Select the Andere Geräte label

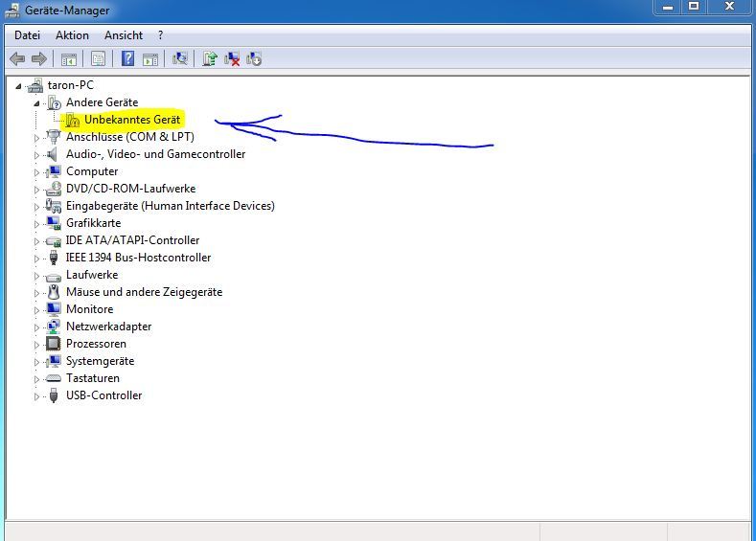(102, 102)
